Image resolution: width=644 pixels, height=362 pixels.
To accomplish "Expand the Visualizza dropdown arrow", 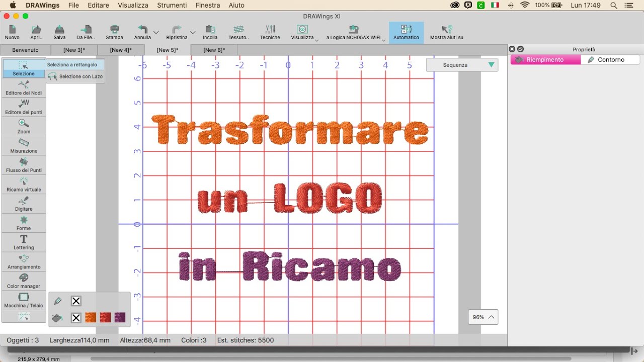I will pyautogui.click(x=317, y=40).
